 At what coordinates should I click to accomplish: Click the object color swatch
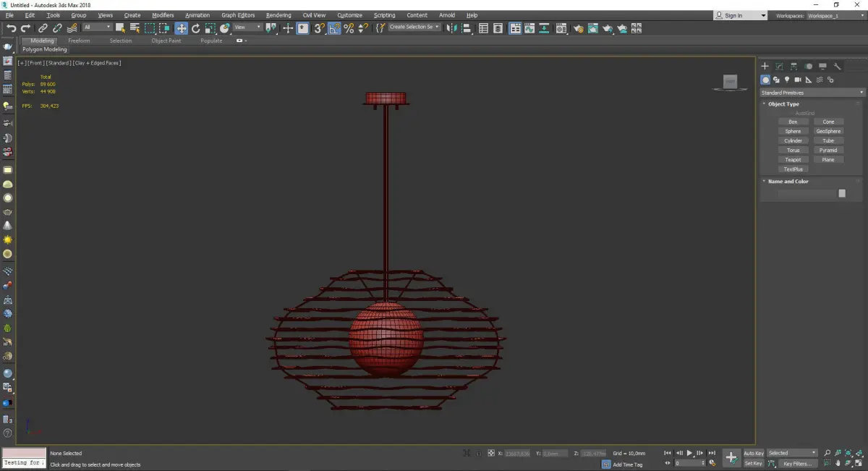(842, 193)
